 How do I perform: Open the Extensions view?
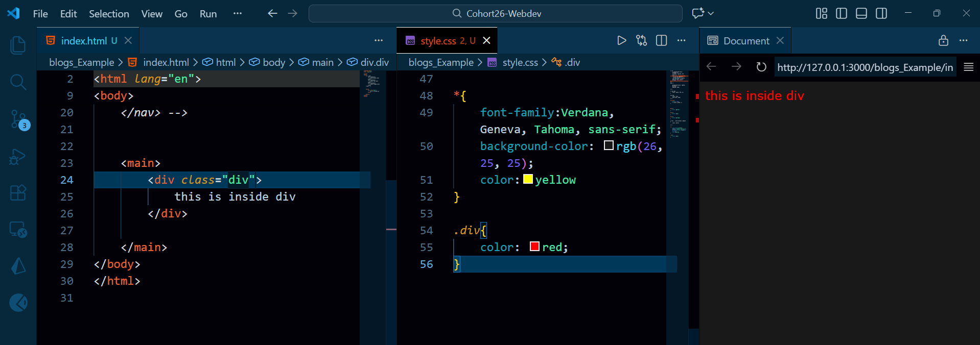(x=18, y=193)
